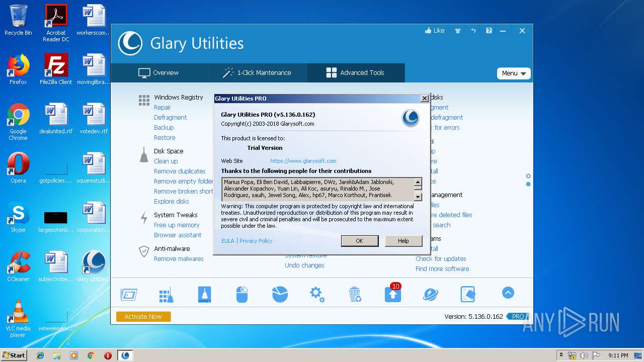
Task: Open the skin shirt icon in title bar
Action: pyautogui.click(x=458, y=31)
